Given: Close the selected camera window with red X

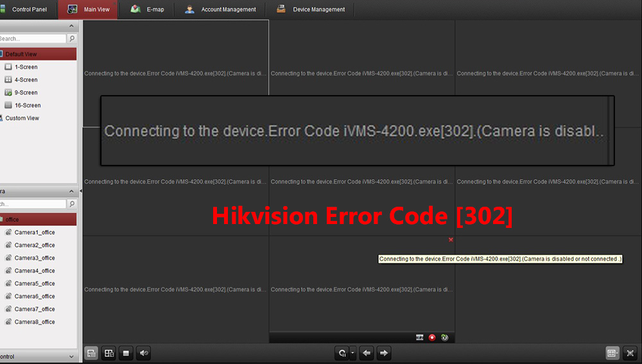Looking at the screenshot, I should [451, 239].
